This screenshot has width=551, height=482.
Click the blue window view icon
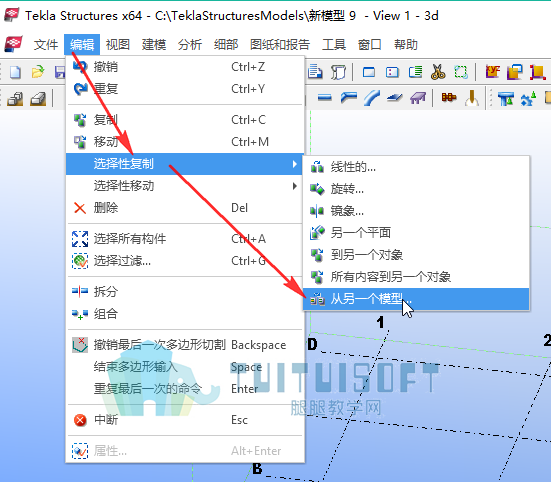[369, 72]
